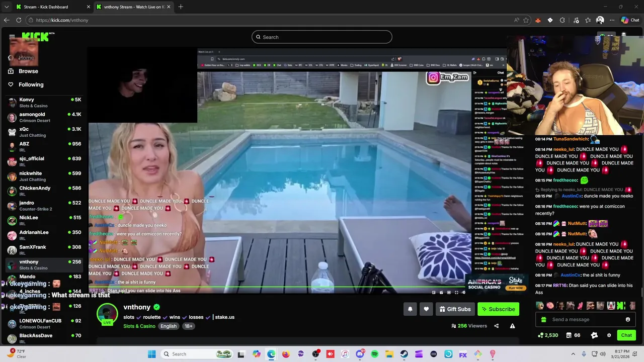Open the browser Settings and more menu
Screen dimensions: 644x362
[612, 20]
